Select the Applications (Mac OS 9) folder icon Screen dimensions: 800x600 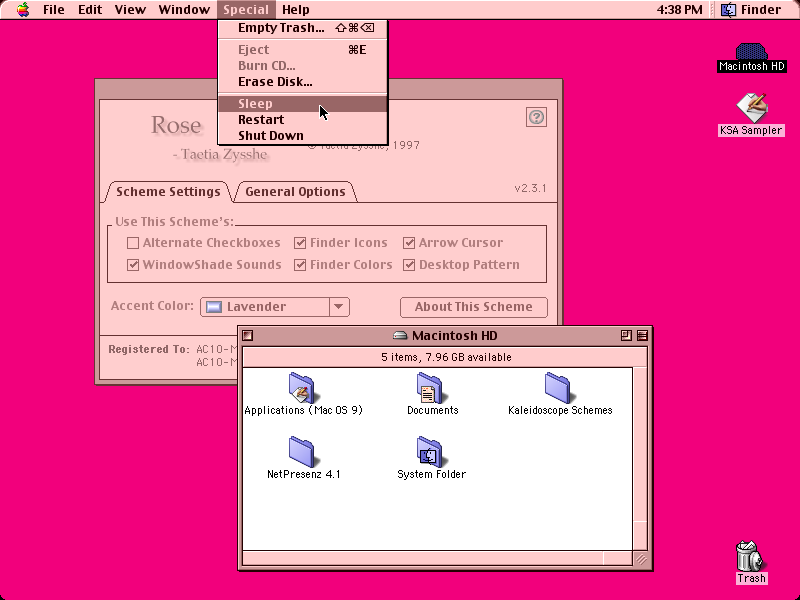coord(302,388)
